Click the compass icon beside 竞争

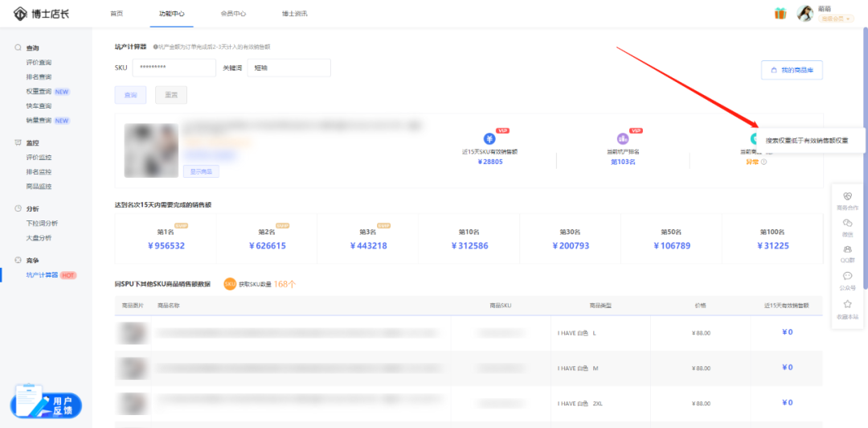[x=18, y=260]
